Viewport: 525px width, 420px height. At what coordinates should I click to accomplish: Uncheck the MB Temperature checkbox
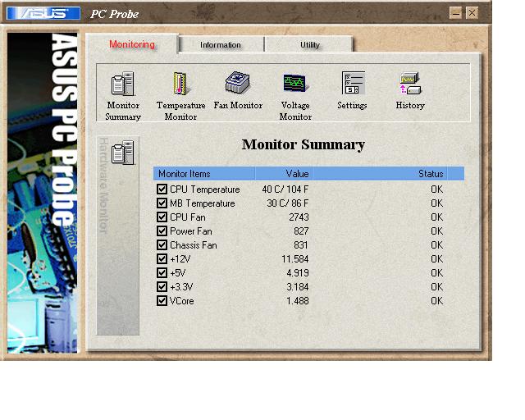pos(162,203)
